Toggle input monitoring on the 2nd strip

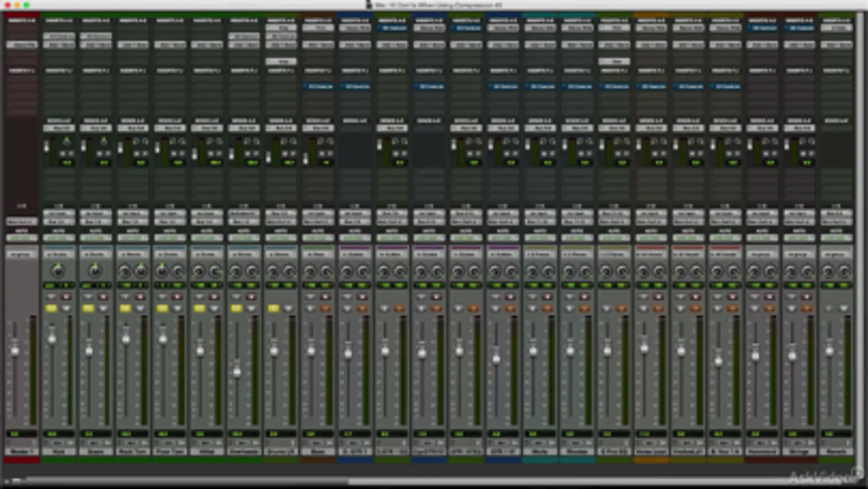pyautogui.click(x=52, y=297)
